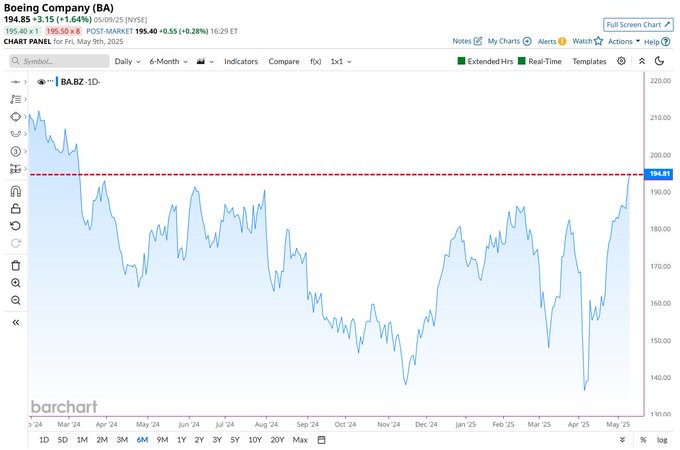This screenshot has height=450, width=680.
Task: Select the crosshair line drawing tool
Action: 16,82
